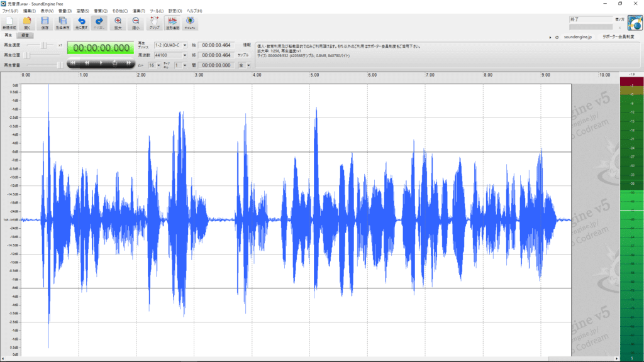This screenshot has width=644, height=362.
Task: Click the 別名保存 (Save As) icon
Action: click(x=62, y=23)
